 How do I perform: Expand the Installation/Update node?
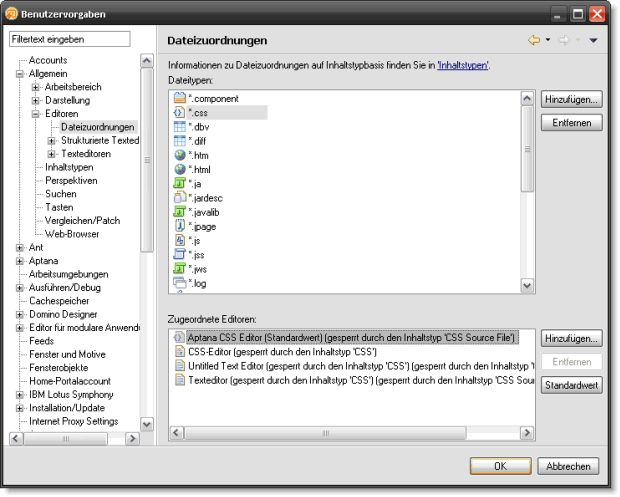tap(19, 408)
